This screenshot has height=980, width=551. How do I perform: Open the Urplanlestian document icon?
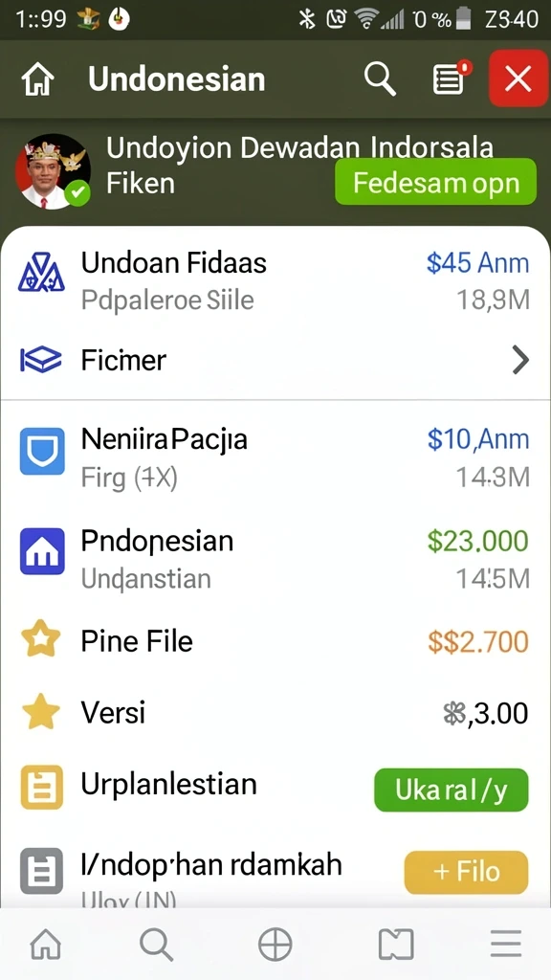(x=42, y=787)
